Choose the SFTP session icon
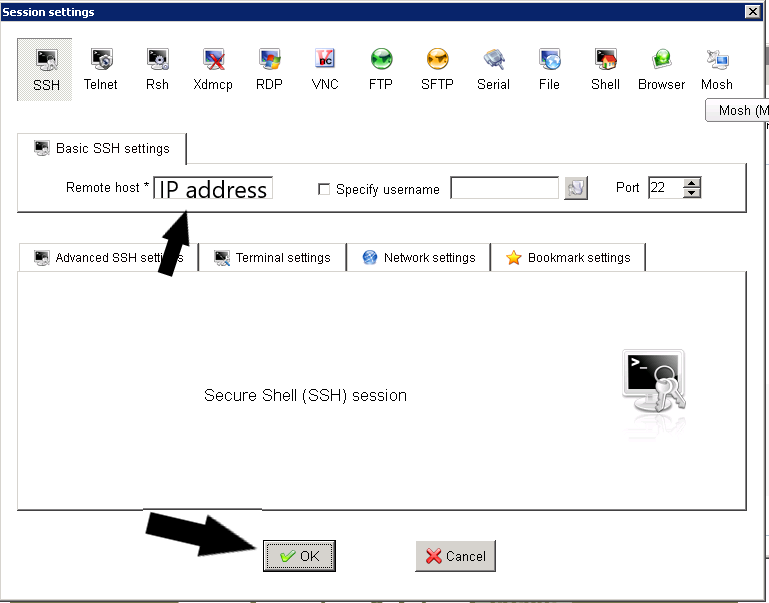This screenshot has height=603, width=769. [x=437, y=70]
